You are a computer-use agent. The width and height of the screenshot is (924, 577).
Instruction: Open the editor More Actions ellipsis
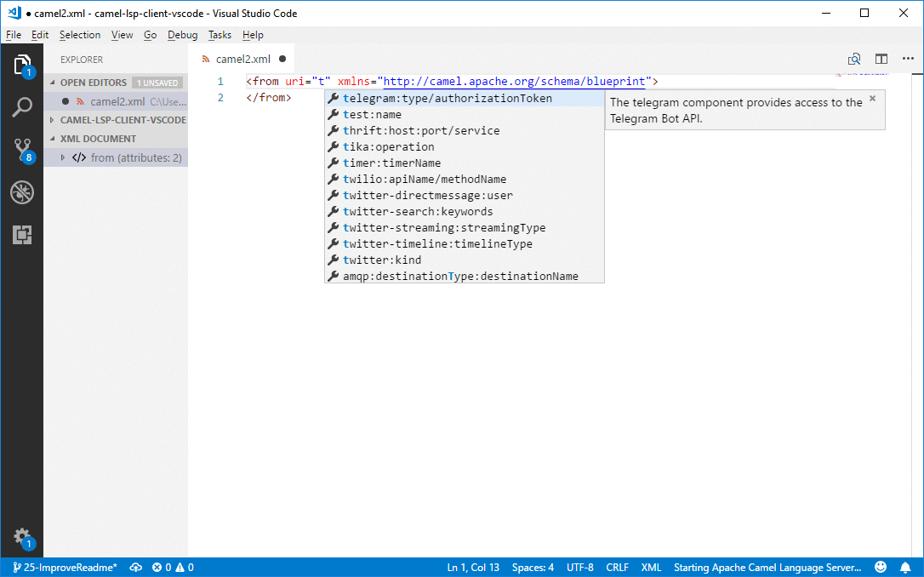[x=908, y=59]
